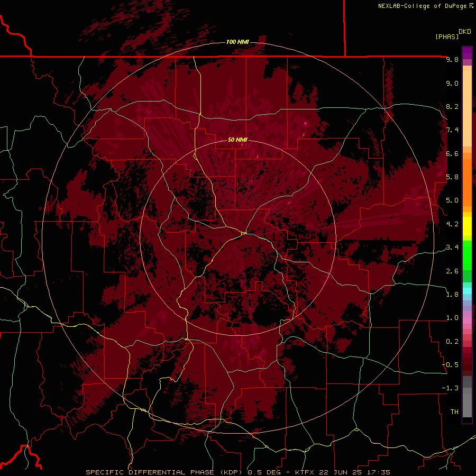Click the DKD label above the color scale
Image resolution: width=476 pixels, height=476 pixels.
465,32
